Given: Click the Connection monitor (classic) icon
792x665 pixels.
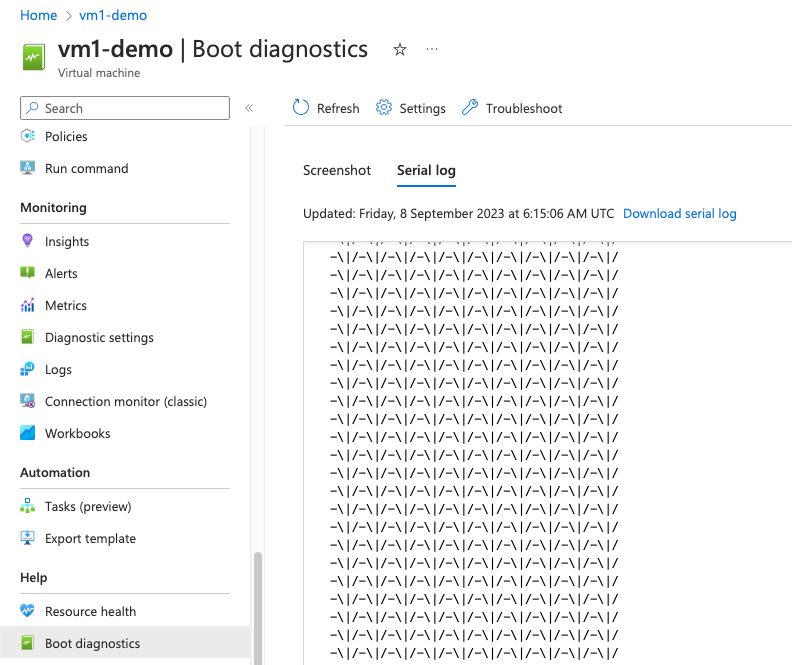Looking at the screenshot, I should [28, 401].
